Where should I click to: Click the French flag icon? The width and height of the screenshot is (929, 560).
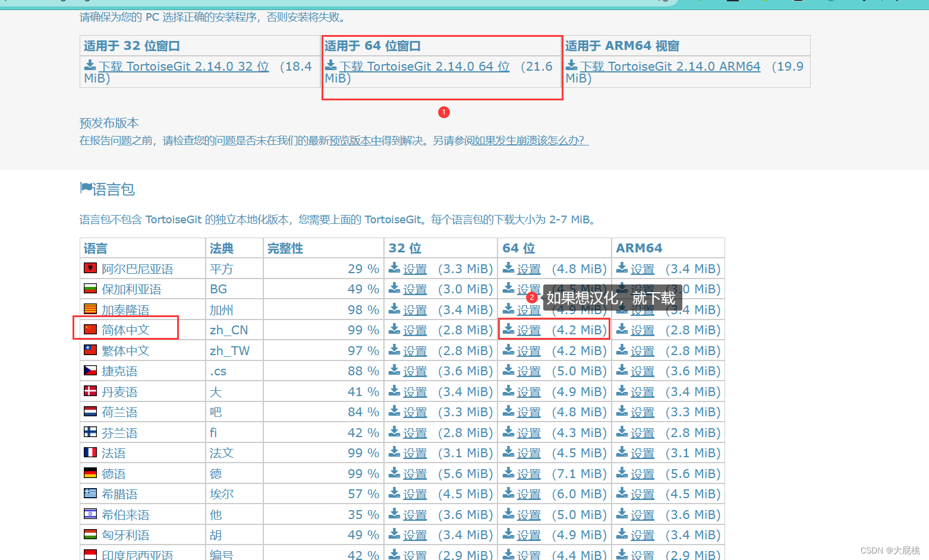90,453
